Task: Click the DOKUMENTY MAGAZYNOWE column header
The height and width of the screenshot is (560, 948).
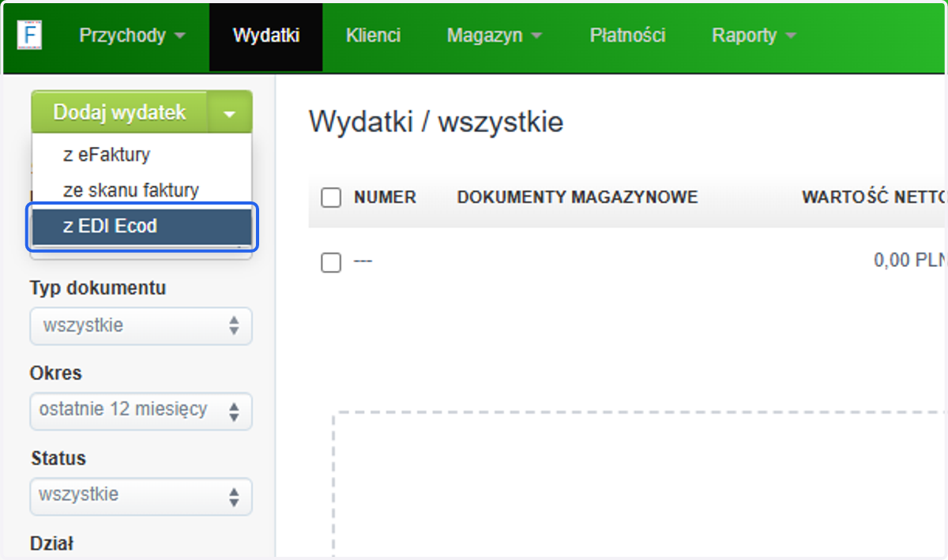Action: tap(577, 197)
